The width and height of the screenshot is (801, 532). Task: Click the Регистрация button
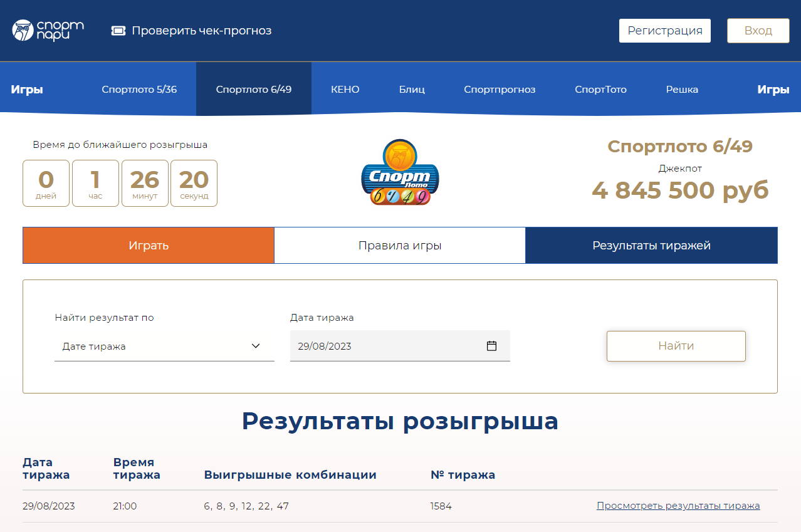tap(665, 31)
